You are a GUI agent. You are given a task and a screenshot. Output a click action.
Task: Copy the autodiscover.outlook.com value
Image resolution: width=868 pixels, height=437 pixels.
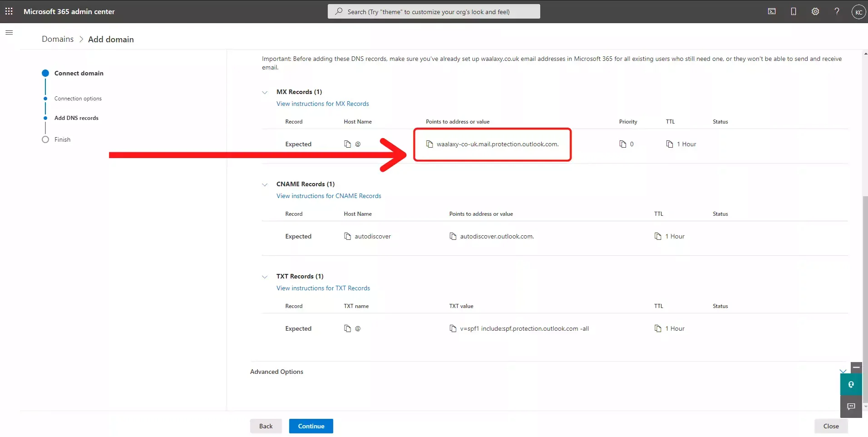[x=453, y=236]
